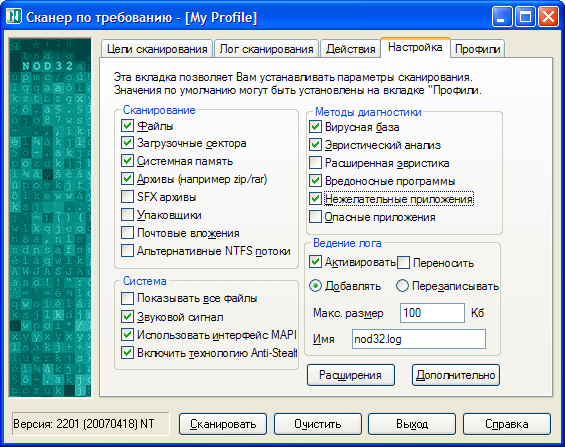
Task: Select the Добавлять radio button
Action: (315, 286)
